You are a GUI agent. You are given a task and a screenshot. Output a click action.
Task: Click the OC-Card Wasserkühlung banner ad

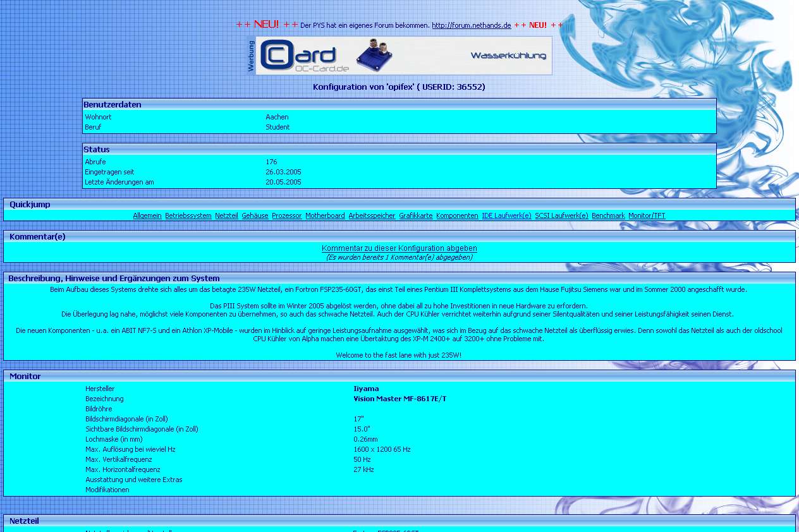point(399,56)
